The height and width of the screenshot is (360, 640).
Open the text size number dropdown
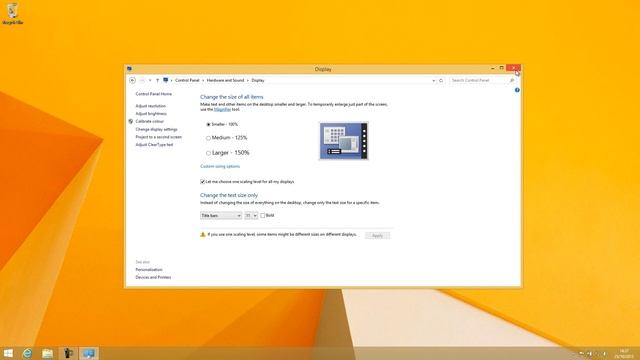251,216
